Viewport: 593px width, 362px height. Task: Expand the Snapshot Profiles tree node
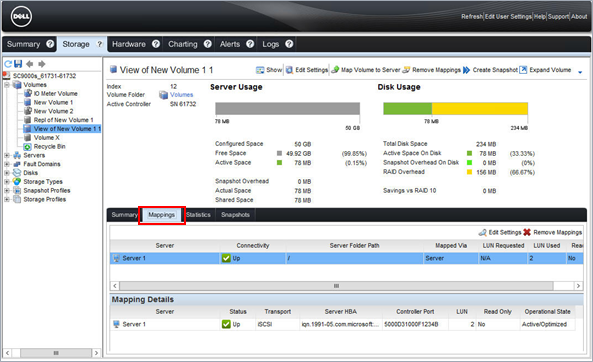click(7, 191)
